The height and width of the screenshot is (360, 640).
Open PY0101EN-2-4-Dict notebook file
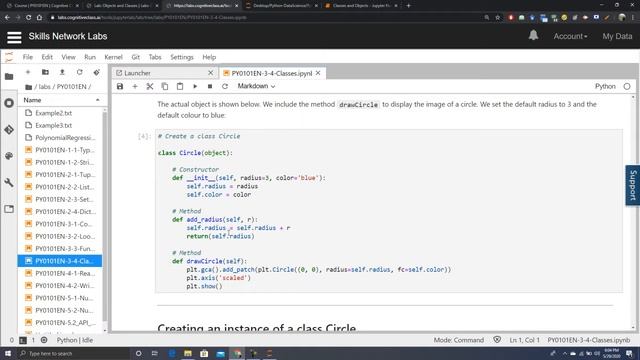coord(60,211)
